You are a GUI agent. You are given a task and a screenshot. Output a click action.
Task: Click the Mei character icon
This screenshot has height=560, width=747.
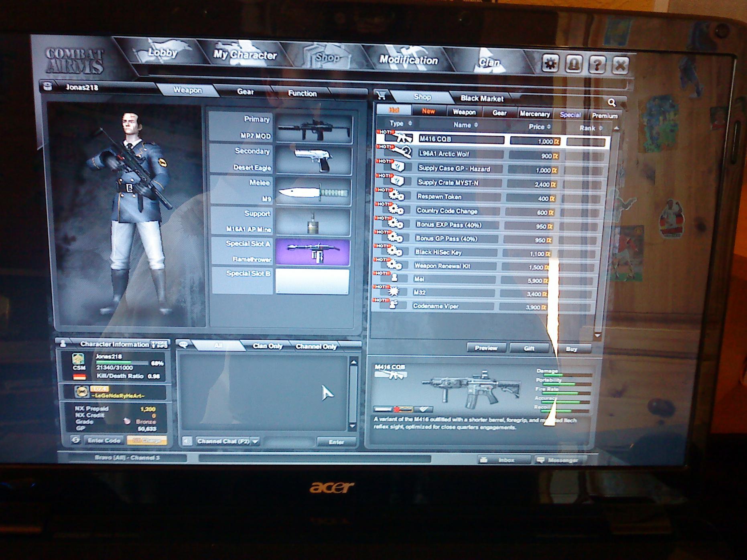[x=394, y=278]
